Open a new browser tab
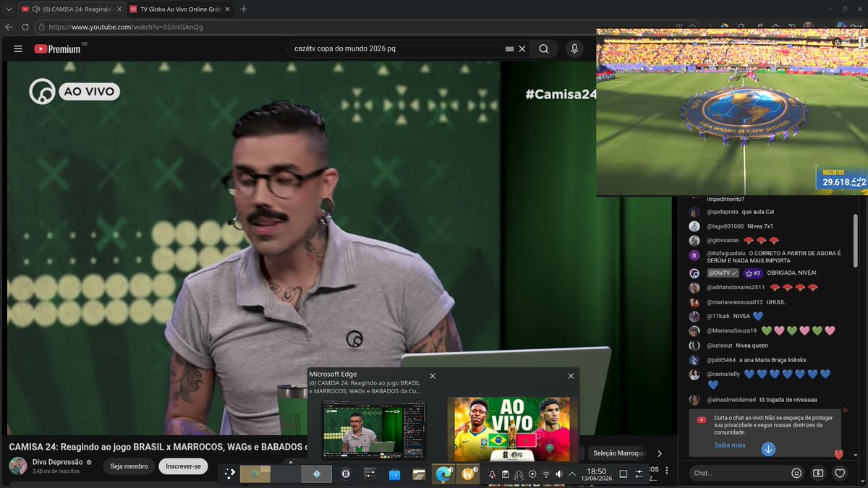The height and width of the screenshot is (488, 868). pos(243,9)
